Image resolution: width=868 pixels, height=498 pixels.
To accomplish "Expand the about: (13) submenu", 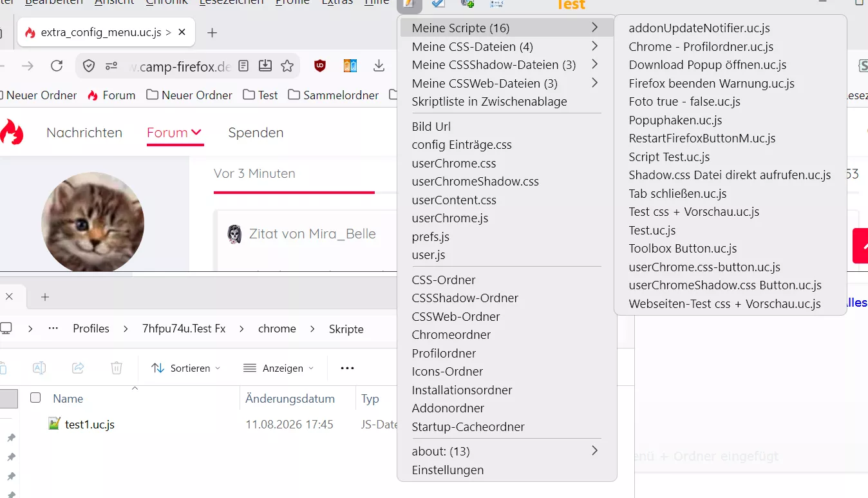I will pyautogui.click(x=594, y=451).
